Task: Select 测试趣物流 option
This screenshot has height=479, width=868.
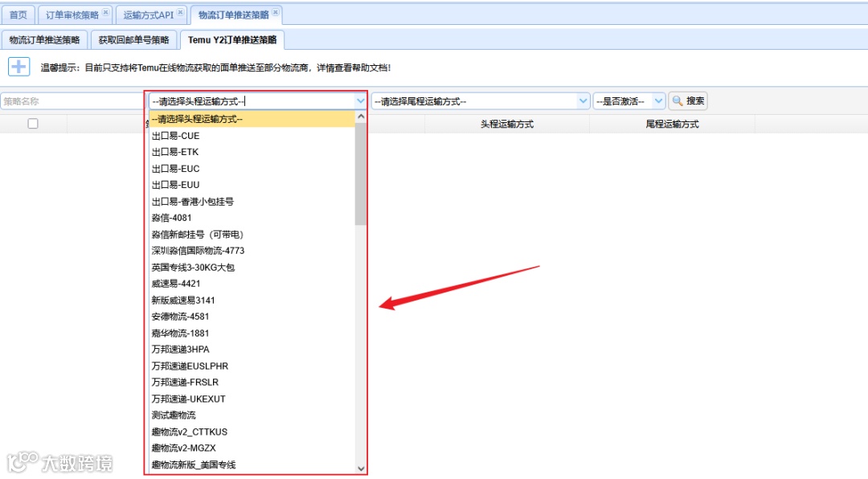Action: (252, 416)
